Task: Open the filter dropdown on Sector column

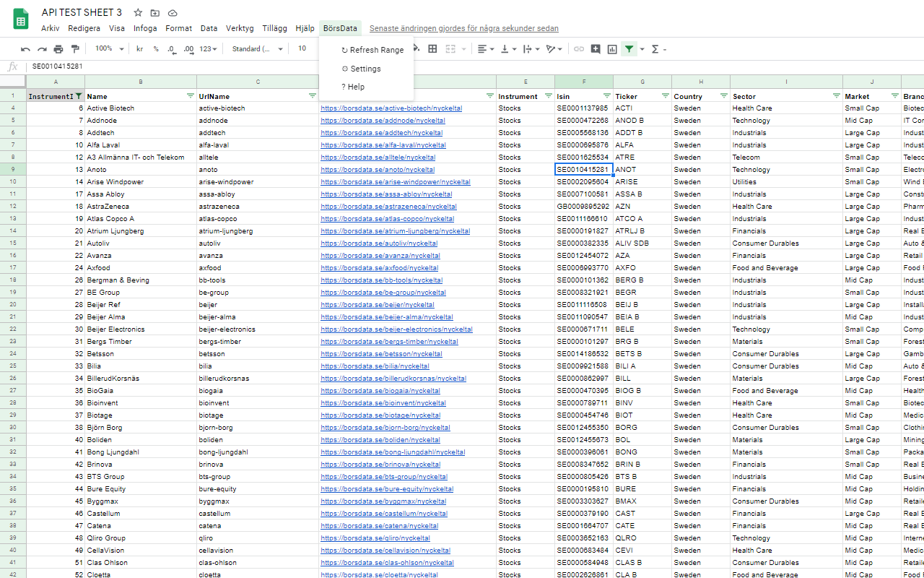Action: click(837, 96)
